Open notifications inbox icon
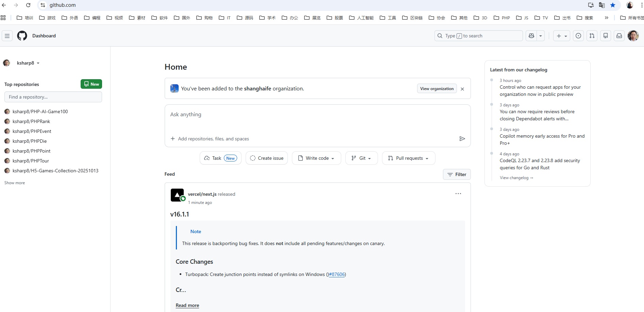Viewport: 644px width, 312px height. 619,36
